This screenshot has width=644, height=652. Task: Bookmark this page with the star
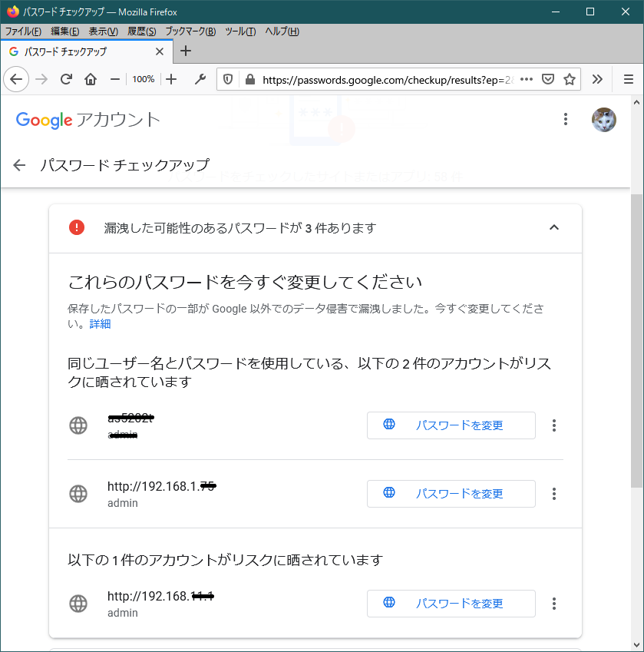click(x=570, y=79)
